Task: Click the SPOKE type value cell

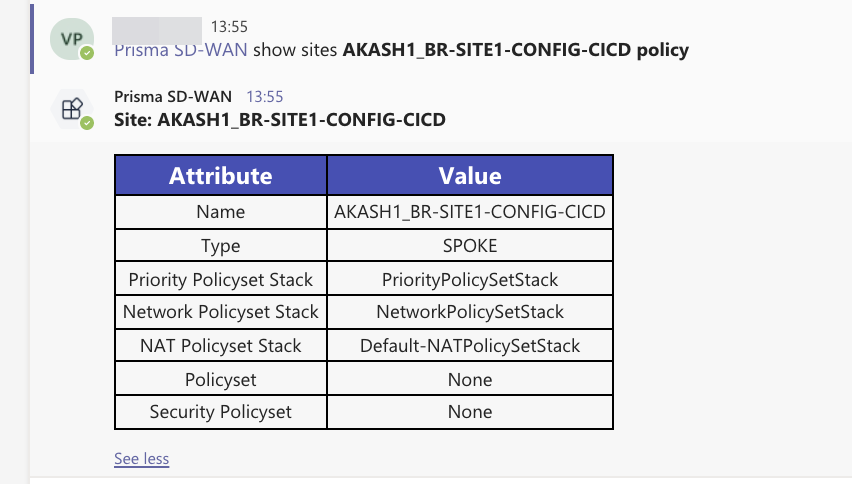Action: [470, 246]
